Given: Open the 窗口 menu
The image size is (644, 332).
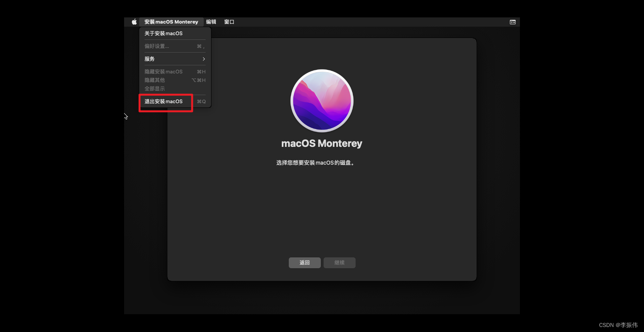Looking at the screenshot, I should (x=229, y=22).
